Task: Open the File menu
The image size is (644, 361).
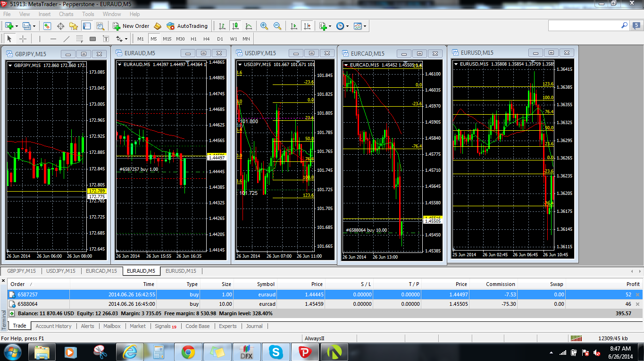Action: click(7, 14)
